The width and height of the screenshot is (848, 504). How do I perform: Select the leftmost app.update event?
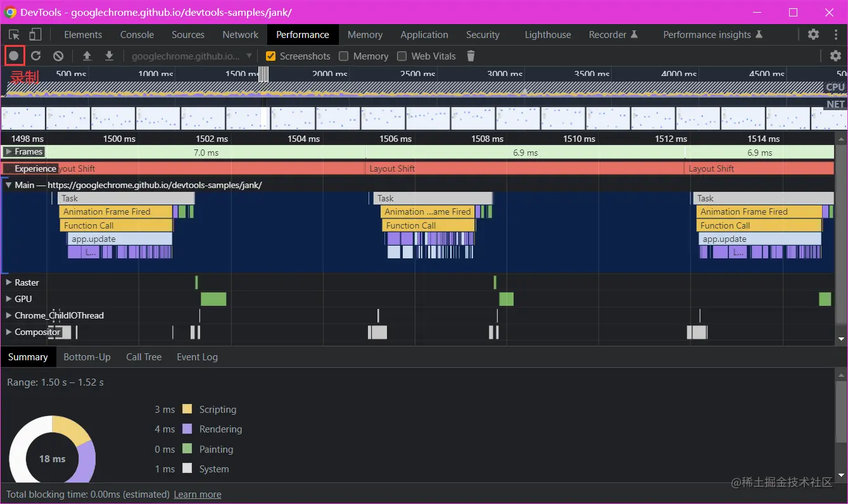tap(120, 239)
